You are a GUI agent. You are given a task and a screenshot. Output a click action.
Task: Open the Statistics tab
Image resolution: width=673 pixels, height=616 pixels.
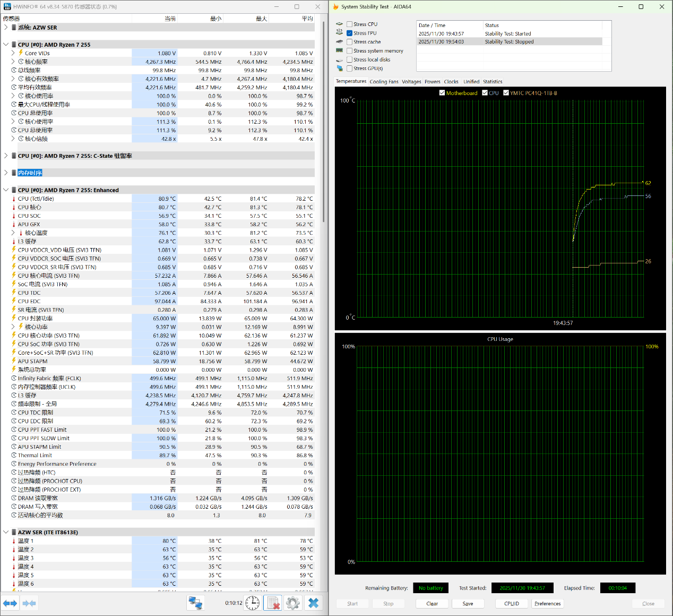[x=492, y=82]
